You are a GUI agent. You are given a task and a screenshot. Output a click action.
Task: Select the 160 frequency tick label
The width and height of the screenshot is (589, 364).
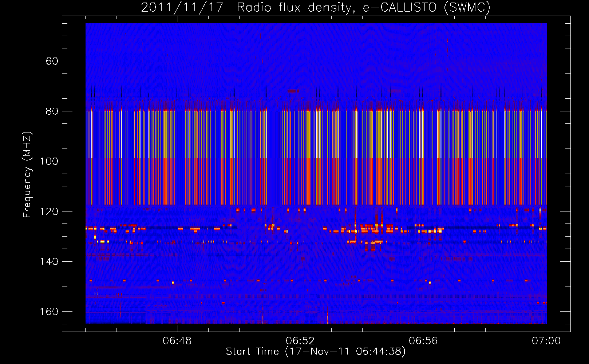pyautogui.click(x=49, y=312)
